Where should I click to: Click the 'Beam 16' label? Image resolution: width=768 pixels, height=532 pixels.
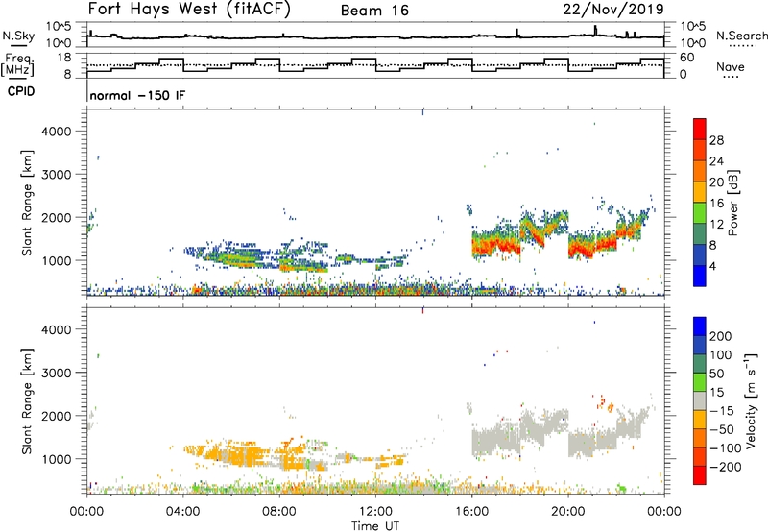point(374,11)
